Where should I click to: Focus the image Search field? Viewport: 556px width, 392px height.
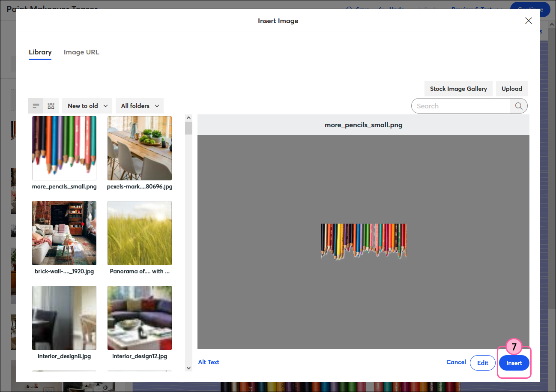pyautogui.click(x=460, y=106)
